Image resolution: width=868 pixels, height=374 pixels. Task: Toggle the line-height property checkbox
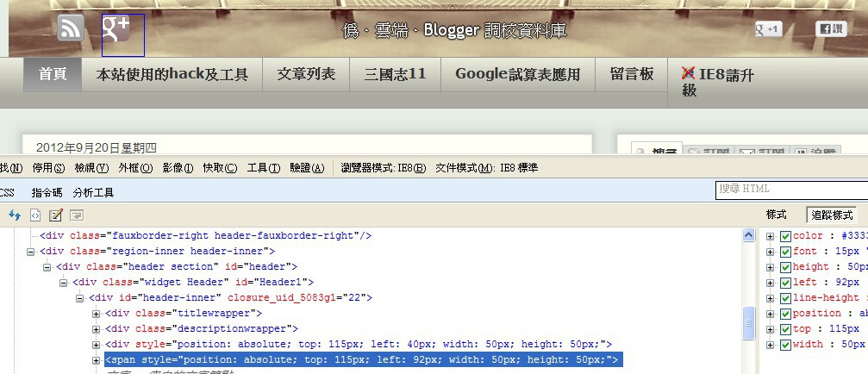[785, 298]
